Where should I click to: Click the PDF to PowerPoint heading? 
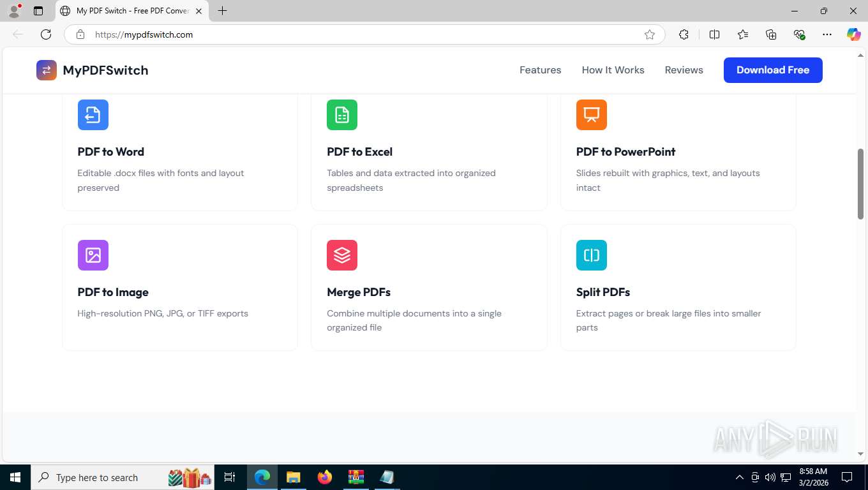[626, 152]
